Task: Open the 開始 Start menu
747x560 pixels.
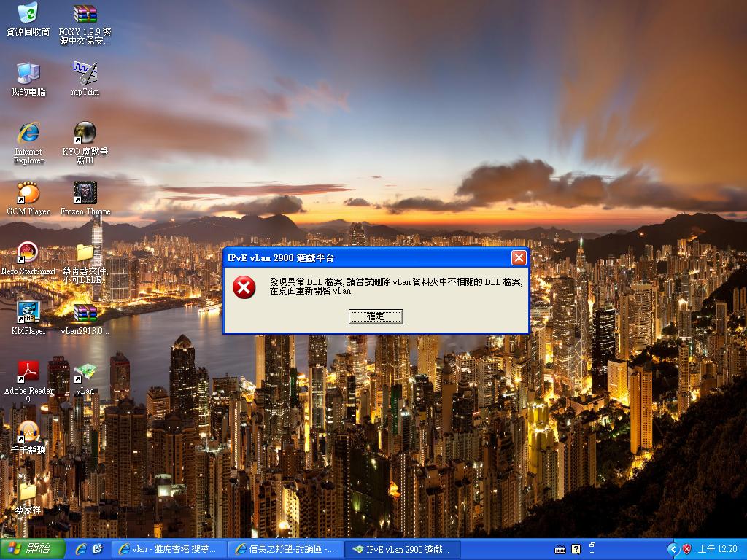Action: pyautogui.click(x=26, y=549)
